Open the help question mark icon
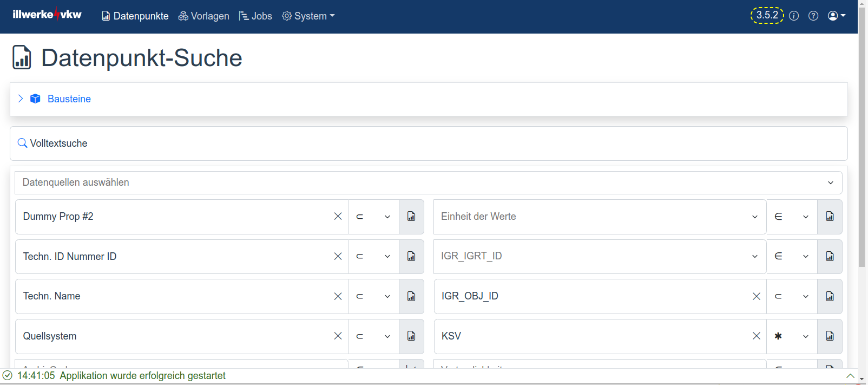This screenshot has height=385, width=868. click(x=813, y=16)
